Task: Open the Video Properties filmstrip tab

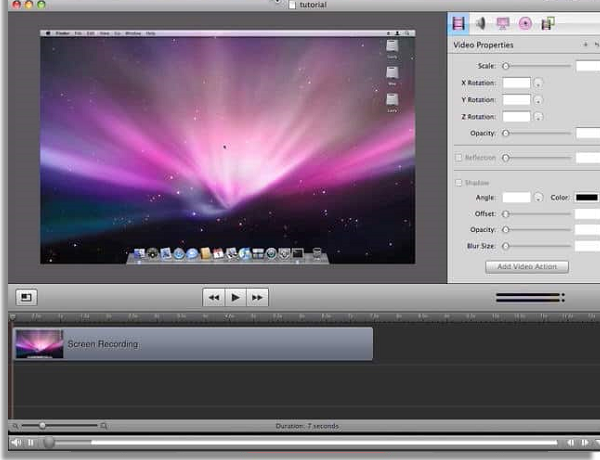Action: 458,23
